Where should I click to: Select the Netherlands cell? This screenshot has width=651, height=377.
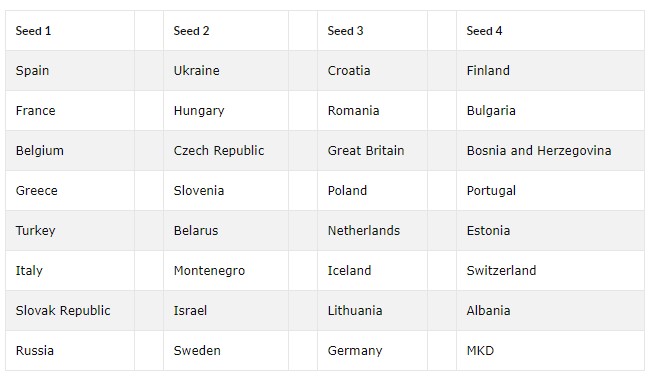(x=364, y=230)
